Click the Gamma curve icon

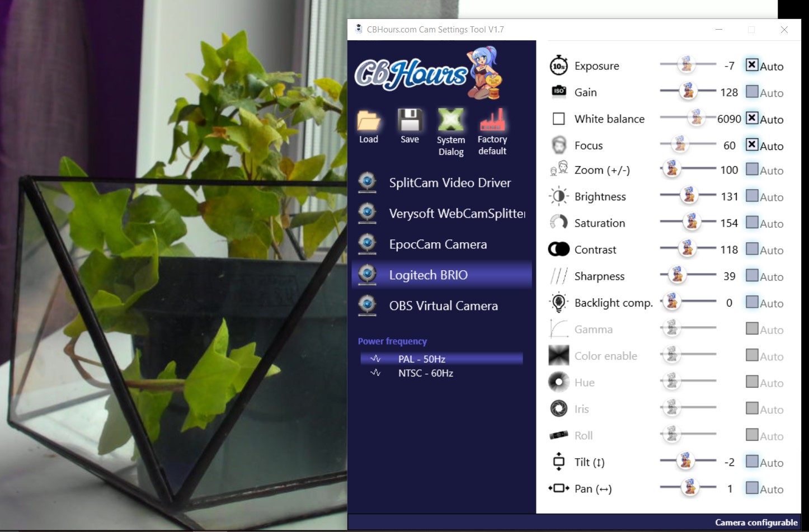coord(558,329)
